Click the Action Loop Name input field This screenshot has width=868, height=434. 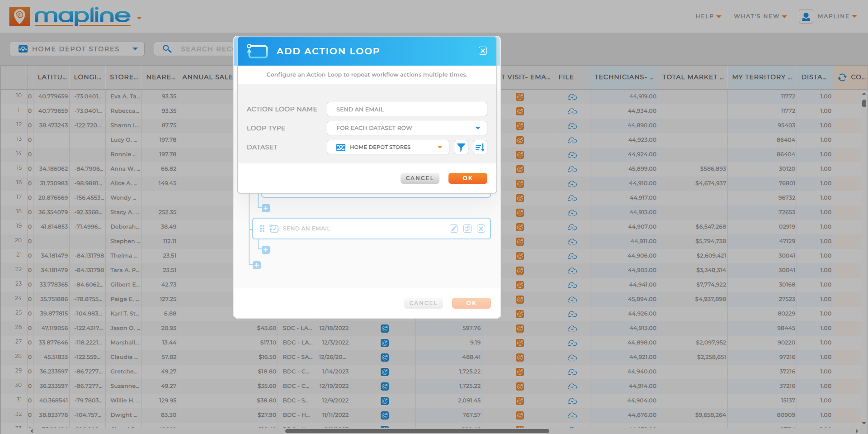coord(407,109)
